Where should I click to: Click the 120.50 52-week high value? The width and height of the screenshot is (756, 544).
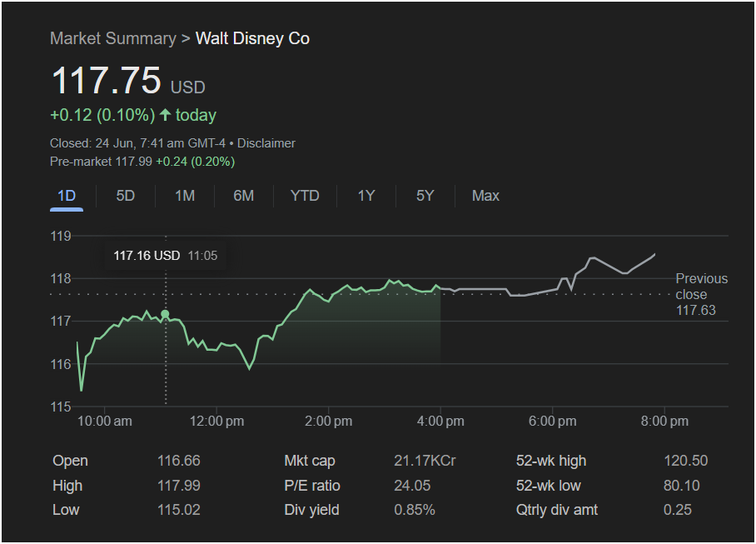685,461
